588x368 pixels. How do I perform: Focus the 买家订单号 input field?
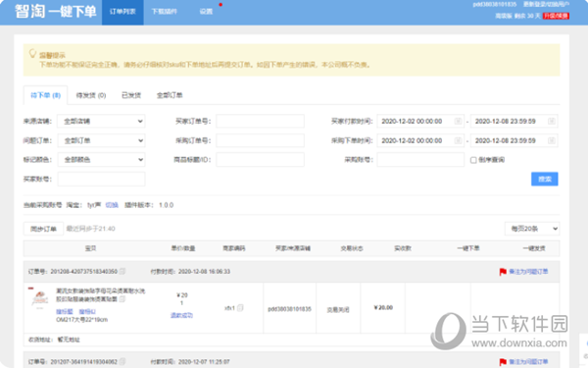pos(260,122)
